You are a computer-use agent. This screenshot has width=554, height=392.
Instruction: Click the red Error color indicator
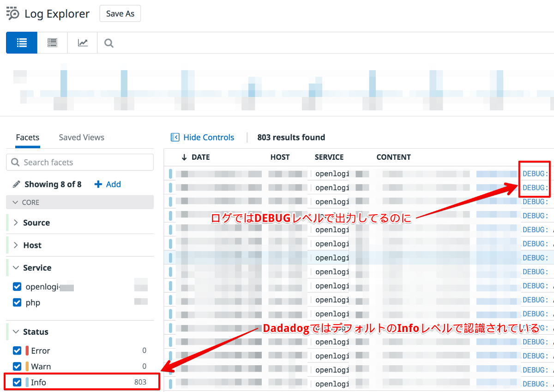[x=27, y=350]
